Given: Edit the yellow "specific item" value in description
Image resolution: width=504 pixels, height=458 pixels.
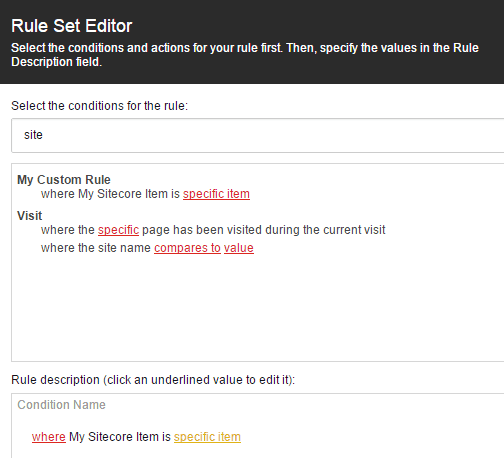Looking at the screenshot, I should pyautogui.click(x=207, y=437).
